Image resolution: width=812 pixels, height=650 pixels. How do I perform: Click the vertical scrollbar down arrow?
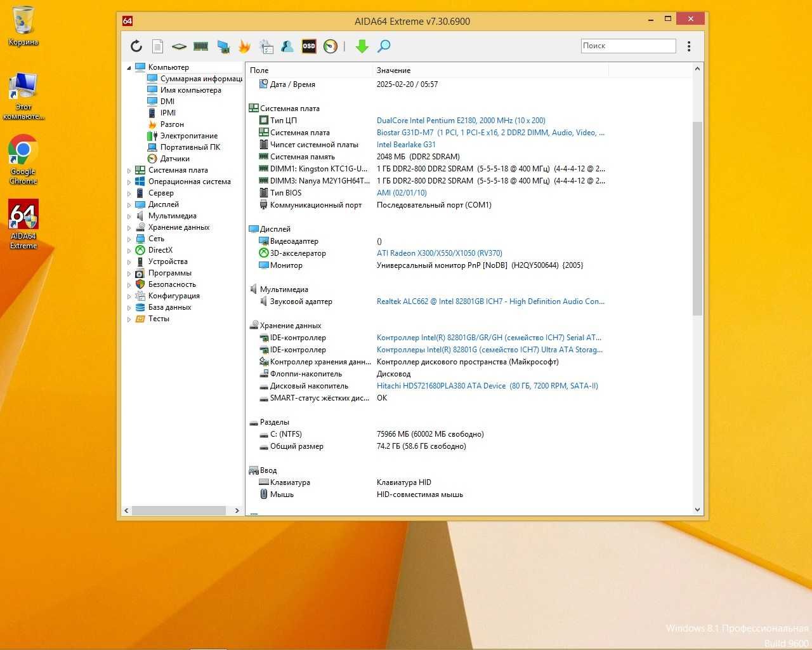pyautogui.click(x=697, y=510)
